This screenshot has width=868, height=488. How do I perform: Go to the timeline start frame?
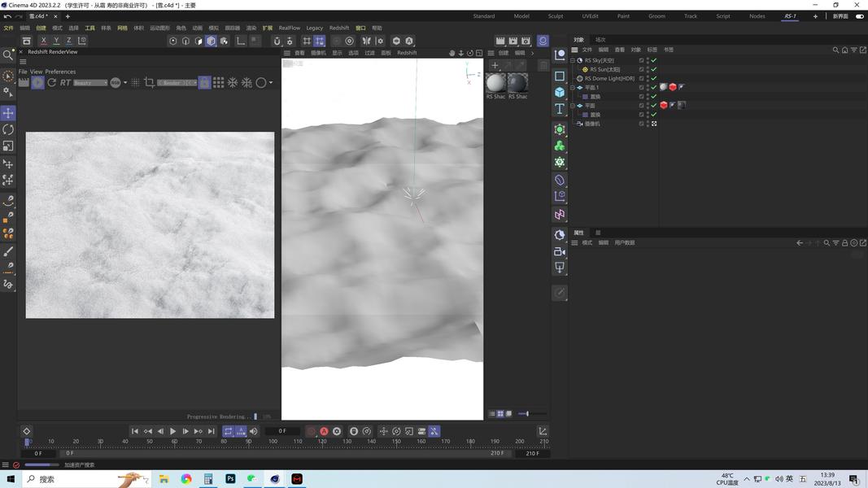point(134,431)
